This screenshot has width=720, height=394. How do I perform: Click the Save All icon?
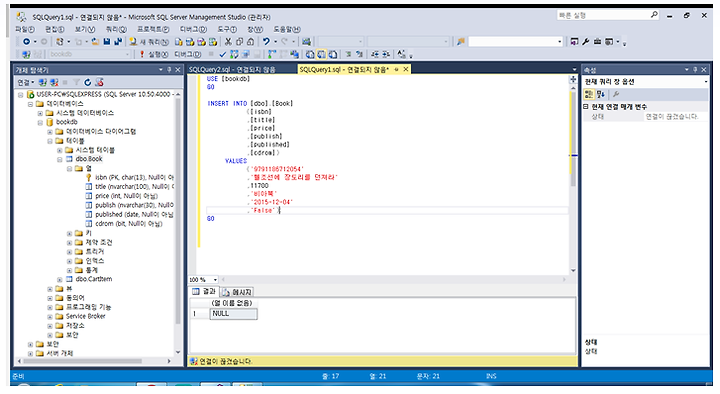tap(118, 42)
